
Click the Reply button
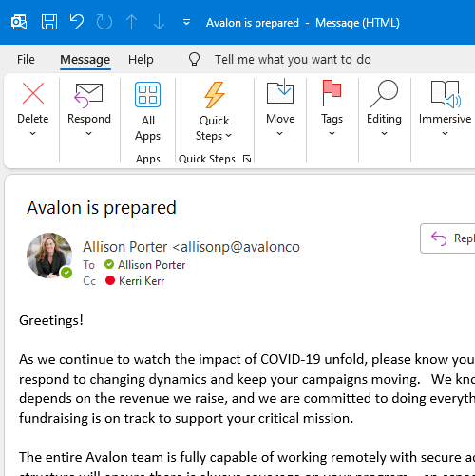[x=447, y=238]
